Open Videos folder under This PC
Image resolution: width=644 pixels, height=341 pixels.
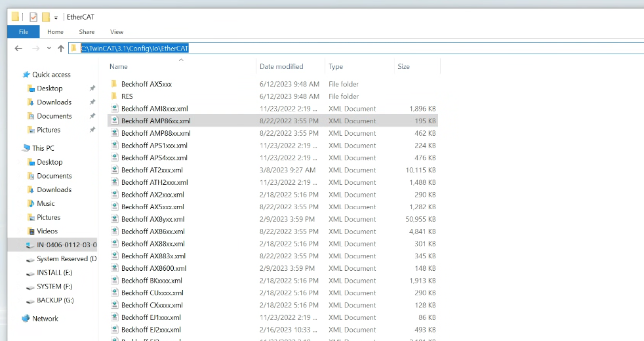[47, 231]
